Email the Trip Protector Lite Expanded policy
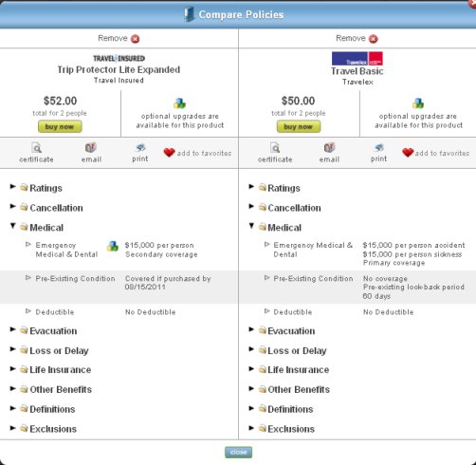Image resolution: width=476 pixels, height=465 pixels. [91, 153]
